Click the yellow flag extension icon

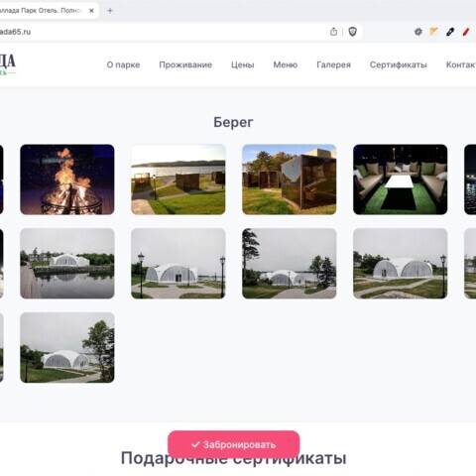click(433, 32)
